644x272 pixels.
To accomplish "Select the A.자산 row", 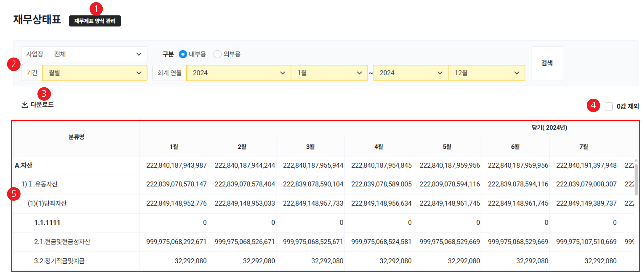I will pyautogui.click(x=24, y=165).
